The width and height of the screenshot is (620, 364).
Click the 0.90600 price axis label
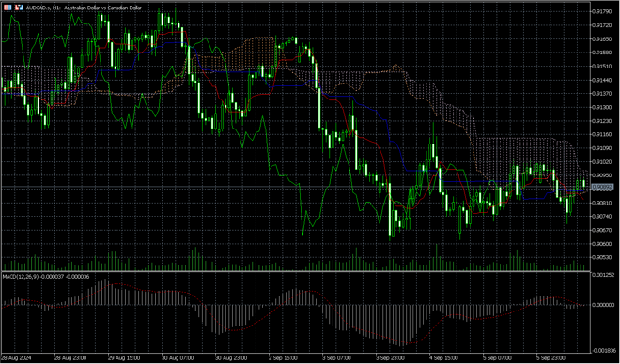[x=602, y=244]
